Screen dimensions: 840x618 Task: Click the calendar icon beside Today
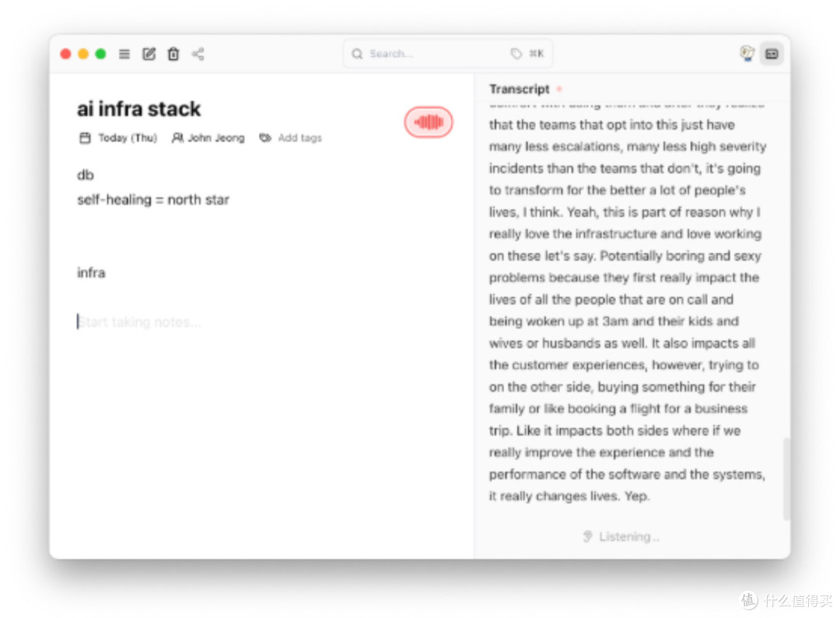[86, 138]
